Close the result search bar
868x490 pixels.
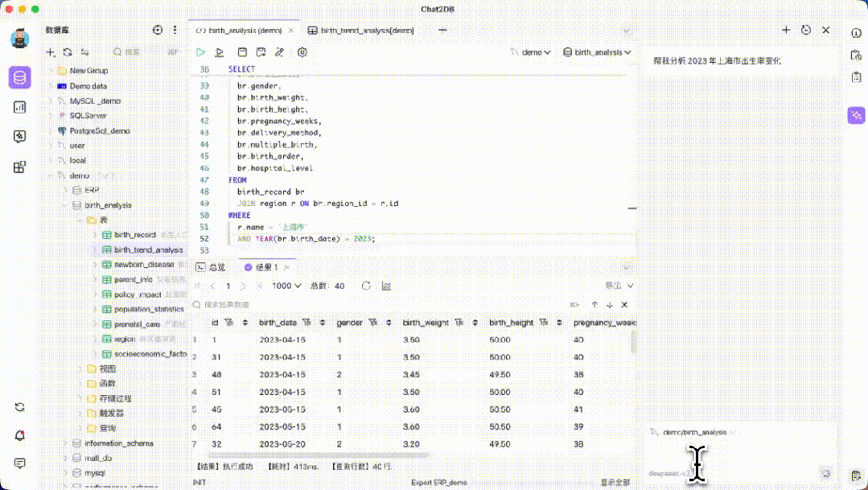click(x=624, y=304)
